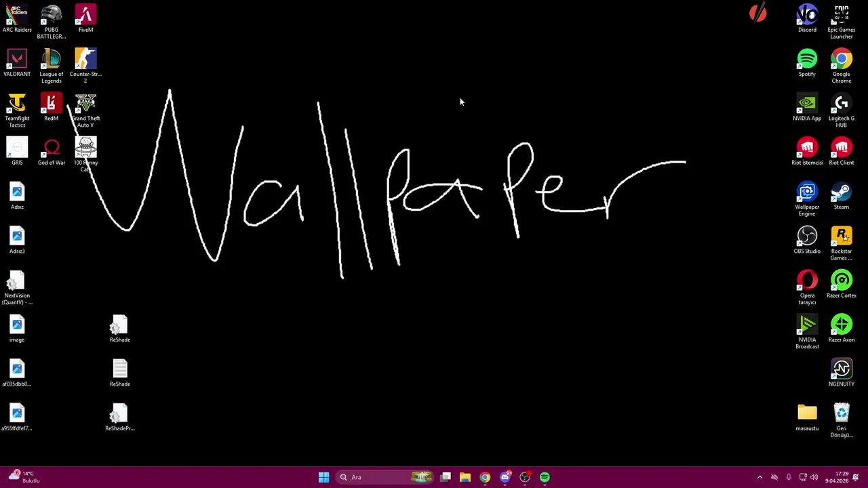Open the Geri Dönüşüm recycle bin

pos(842,420)
